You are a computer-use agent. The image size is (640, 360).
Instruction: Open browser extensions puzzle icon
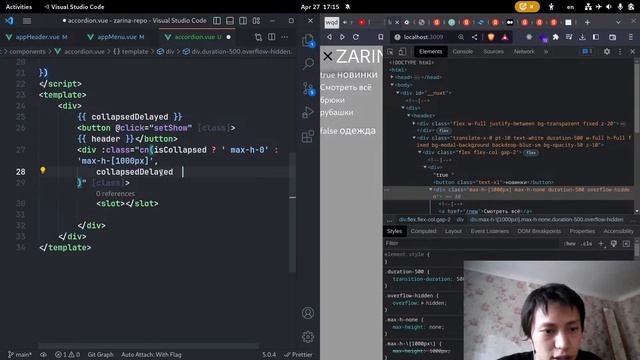pos(556,37)
